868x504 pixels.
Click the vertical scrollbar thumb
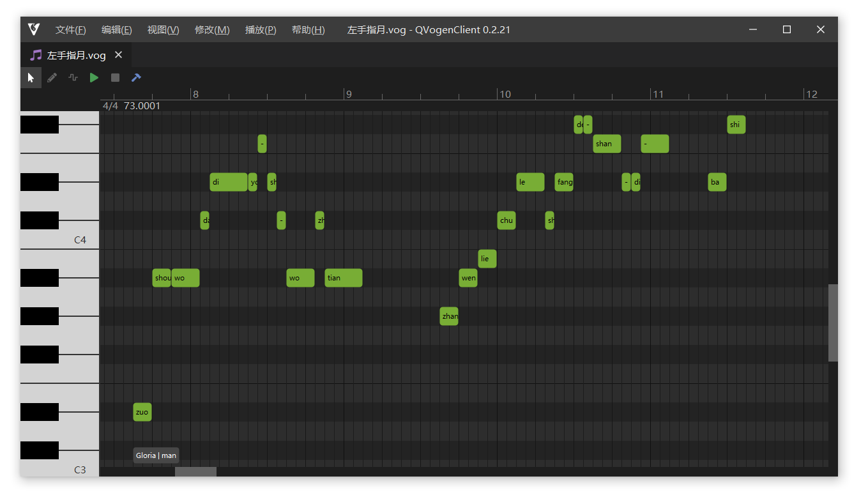(x=833, y=323)
